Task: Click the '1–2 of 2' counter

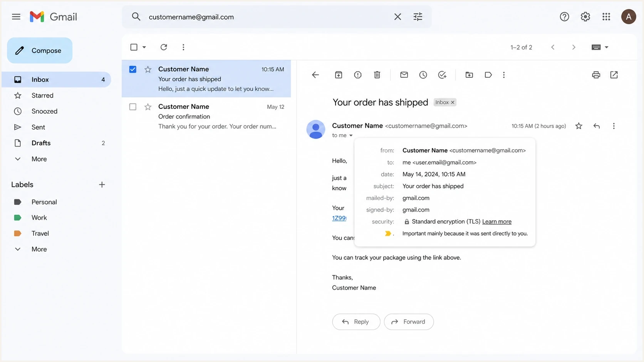Action: [x=521, y=47]
